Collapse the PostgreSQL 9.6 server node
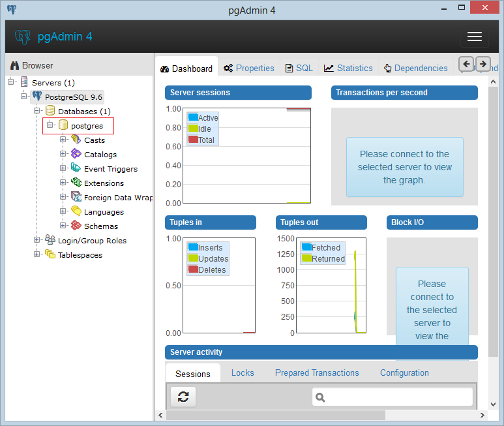The width and height of the screenshot is (504, 426). pyautogui.click(x=23, y=96)
